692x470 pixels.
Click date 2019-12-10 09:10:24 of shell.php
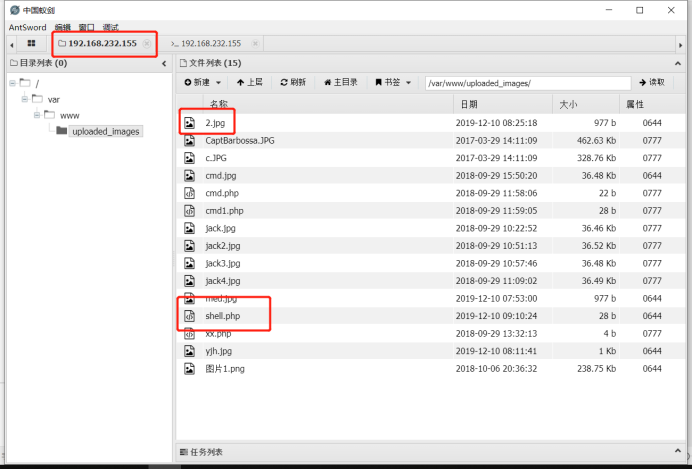[496, 316]
